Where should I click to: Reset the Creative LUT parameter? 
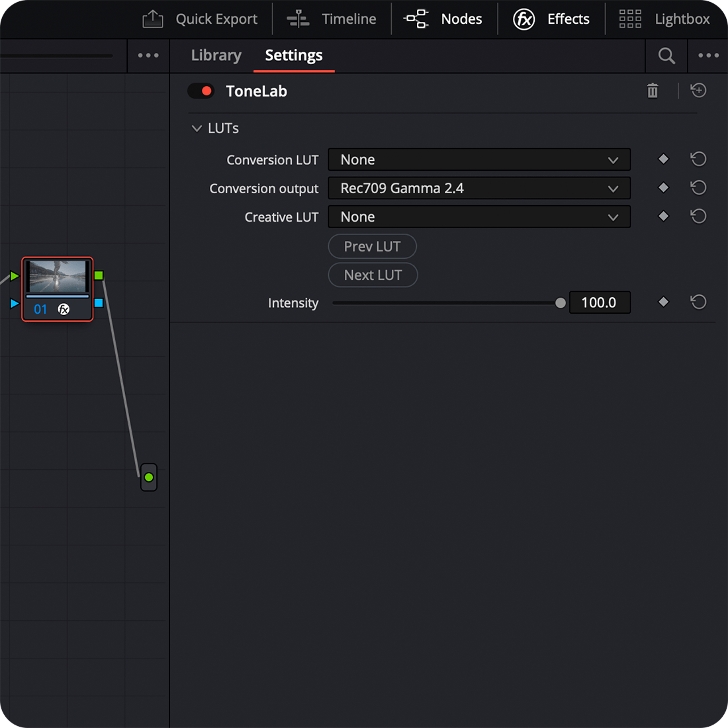[698, 216]
